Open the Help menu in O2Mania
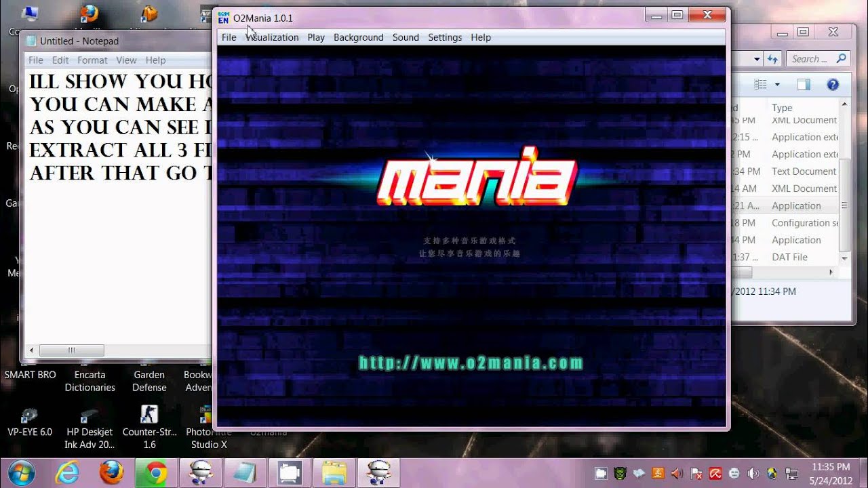This screenshot has height=488, width=868. pos(481,37)
